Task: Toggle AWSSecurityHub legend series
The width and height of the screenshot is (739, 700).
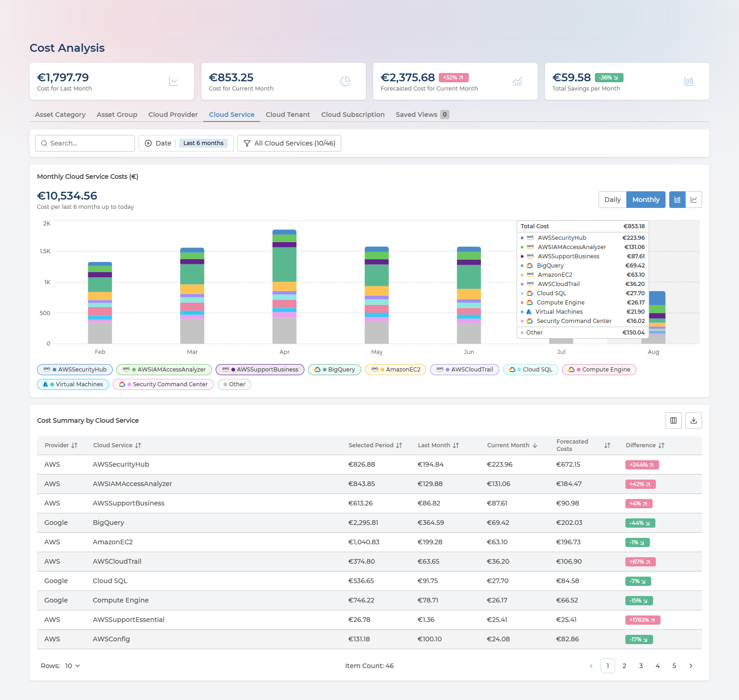Action: coord(75,370)
